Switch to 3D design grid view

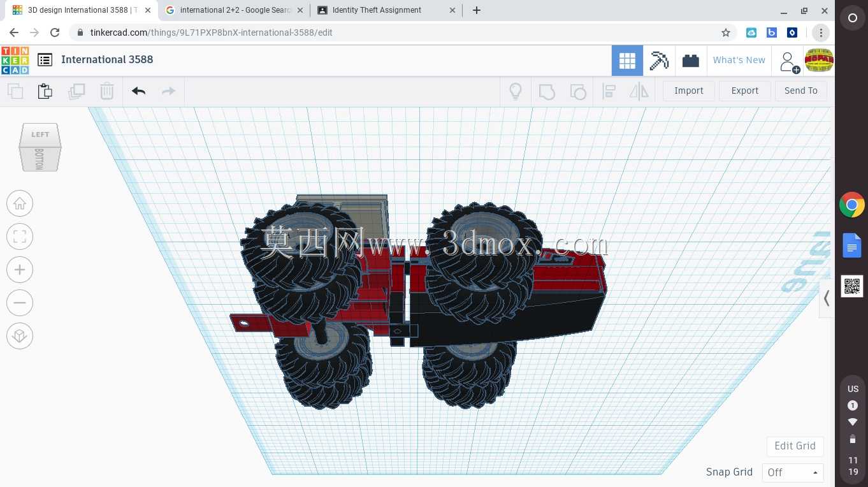627,61
